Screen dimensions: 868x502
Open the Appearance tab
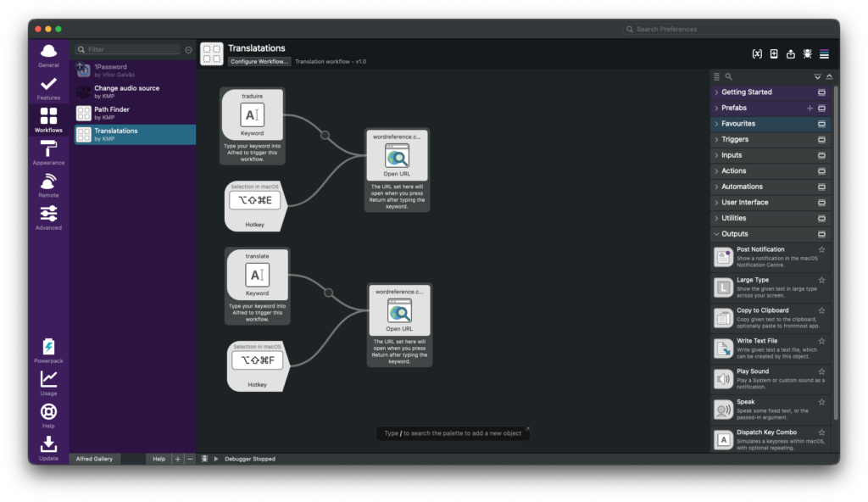pos(48,153)
